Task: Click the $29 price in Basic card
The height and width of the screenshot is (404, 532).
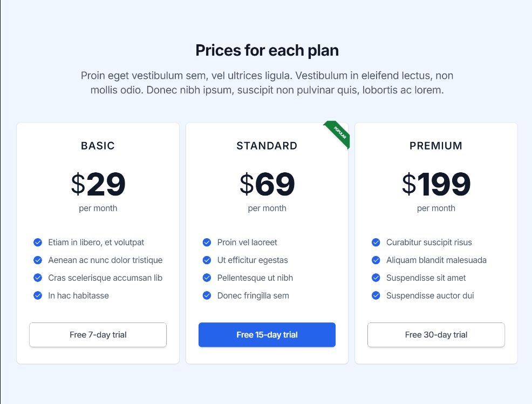Action: (98, 184)
